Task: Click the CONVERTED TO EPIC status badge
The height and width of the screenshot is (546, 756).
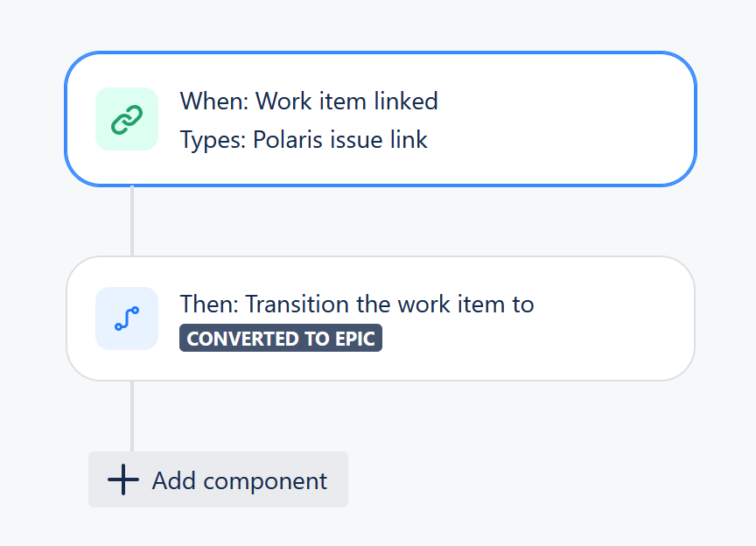Action: tap(281, 338)
